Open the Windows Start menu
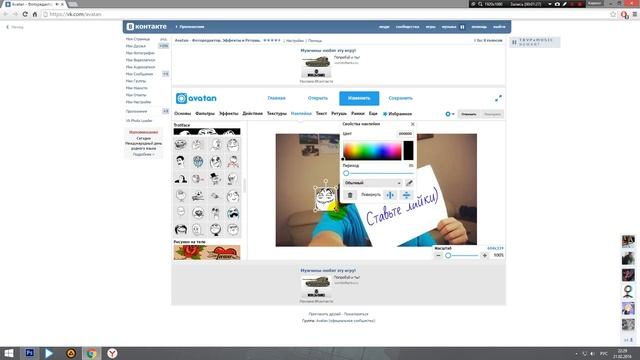Image resolution: width=640 pixels, height=360 pixels. click(x=9, y=353)
